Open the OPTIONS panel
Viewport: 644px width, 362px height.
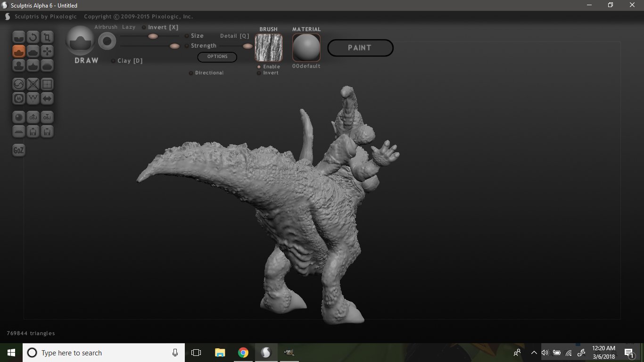[x=217, y=57]
